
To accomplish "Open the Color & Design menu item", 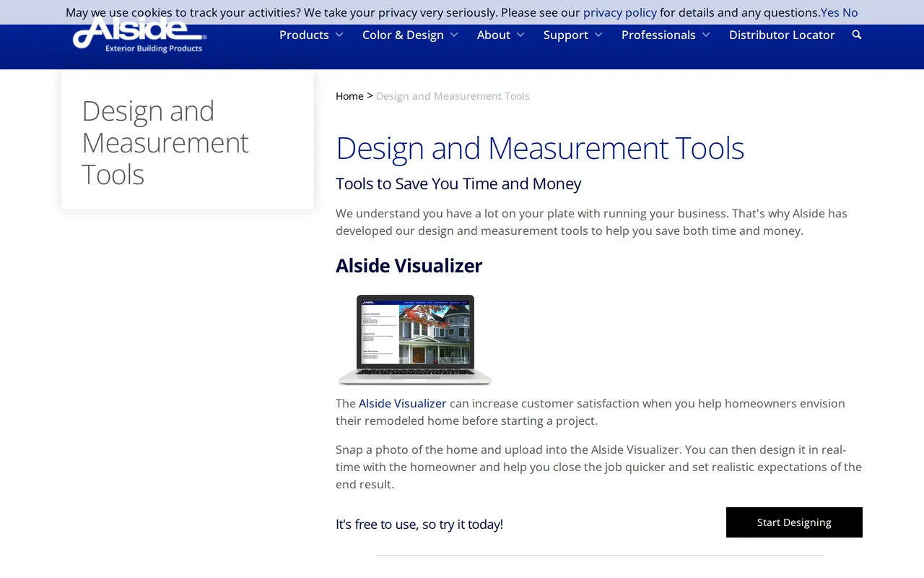I will (x=403, y=35).
